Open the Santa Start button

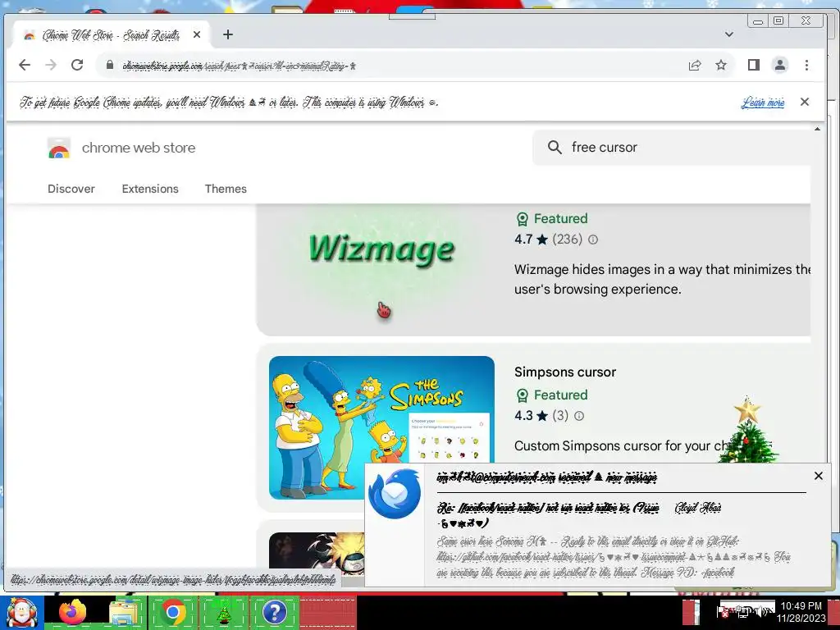(21, 612)
